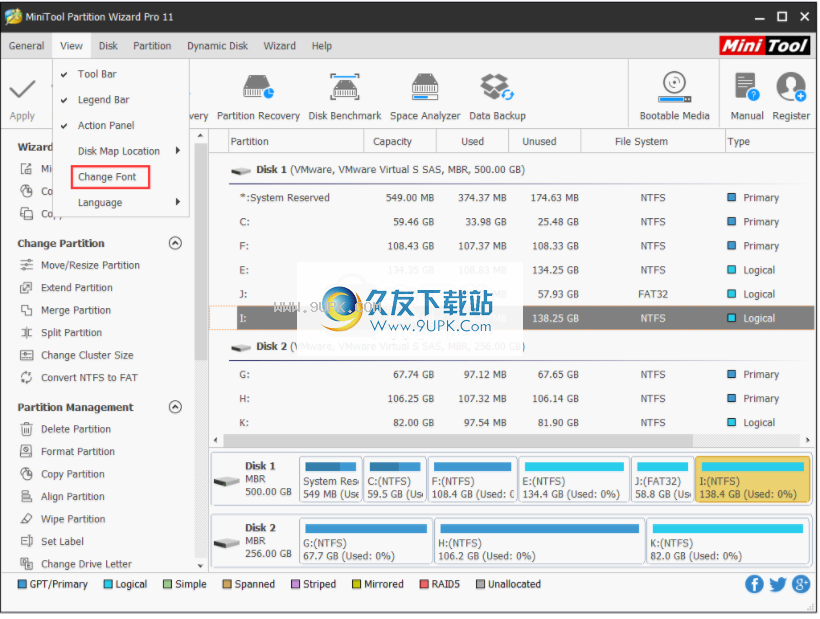Open the Help menu

[x=322, y=46]
